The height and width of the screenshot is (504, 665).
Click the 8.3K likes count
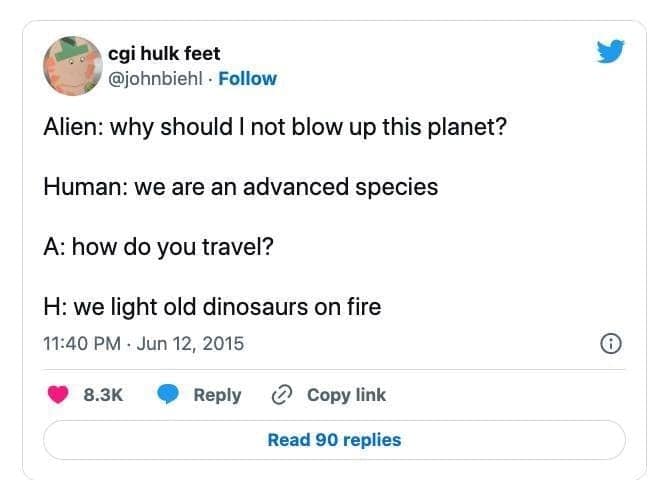[x=101, y=395]
